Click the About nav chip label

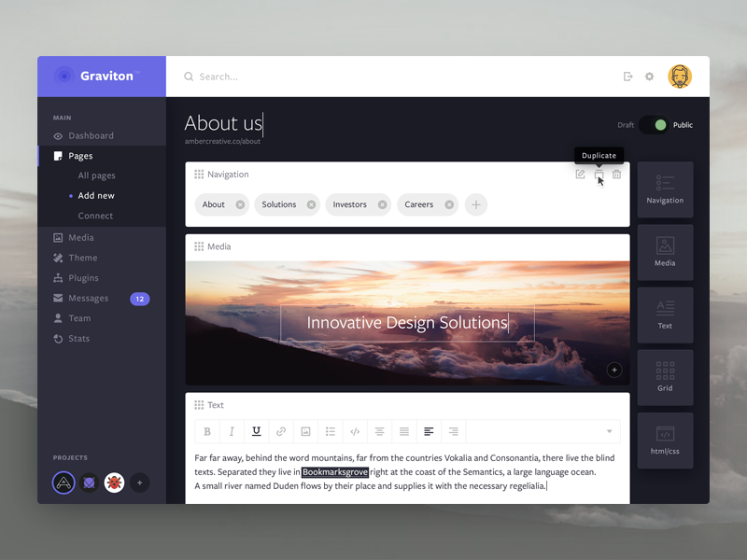point(214,204)
